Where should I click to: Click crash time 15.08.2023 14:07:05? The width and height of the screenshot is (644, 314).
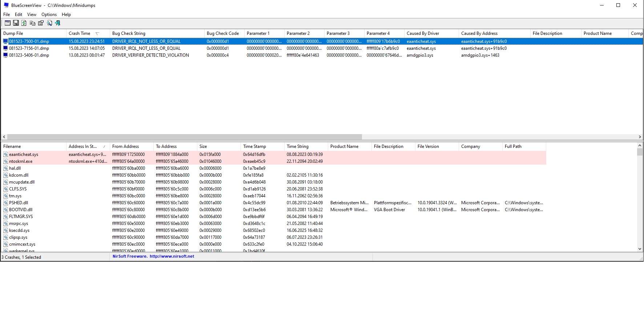tap(86, 48)
